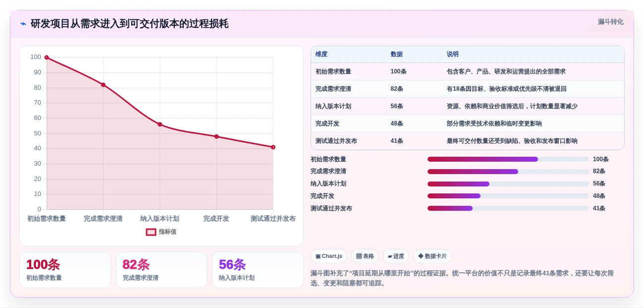Click the Chart.js tag chip
Viewport: 644px width, 308px height.
(x=329, y=256)
